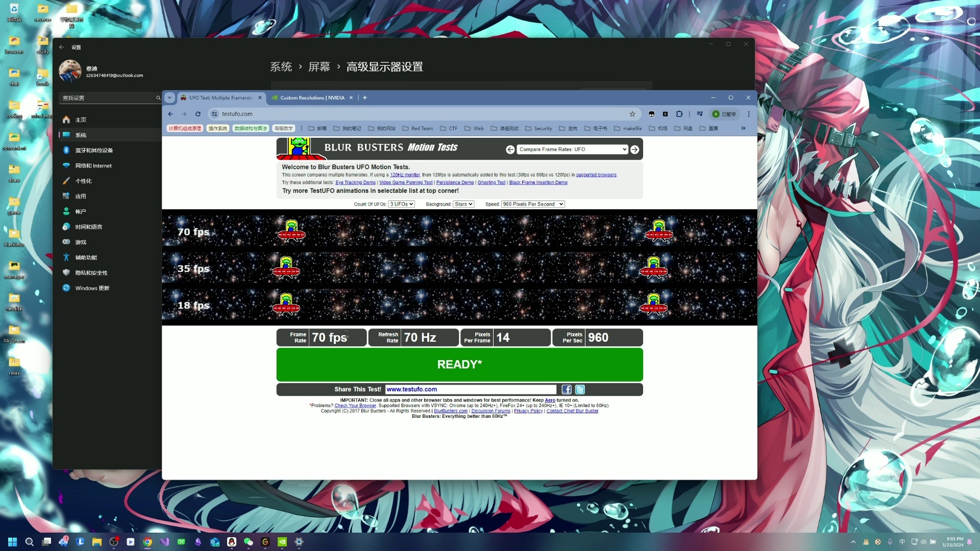View site information icon in address bar

[214, 114]
